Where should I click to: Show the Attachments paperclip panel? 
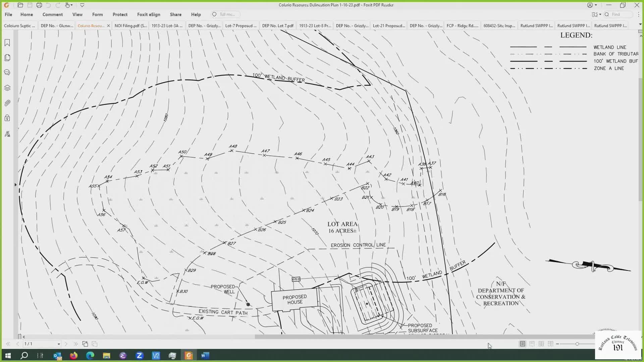pyautogui.click(x=7, y=103)
